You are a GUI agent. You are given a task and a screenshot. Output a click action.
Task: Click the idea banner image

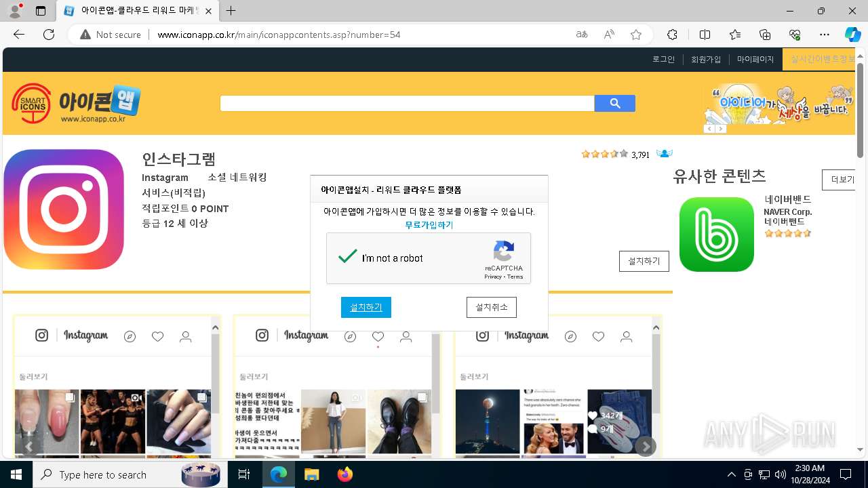pos(778,104)
